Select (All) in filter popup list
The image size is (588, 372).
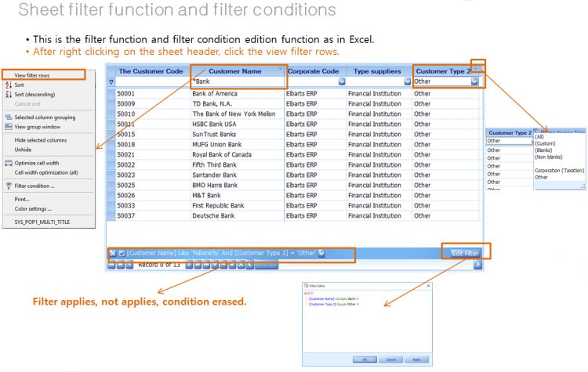pyautogui.click(x=539, y=137)
